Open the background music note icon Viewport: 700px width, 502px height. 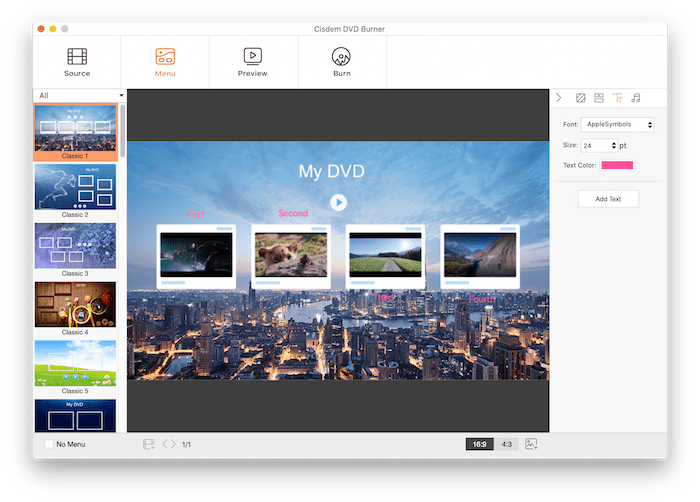(x=636, y=98)
